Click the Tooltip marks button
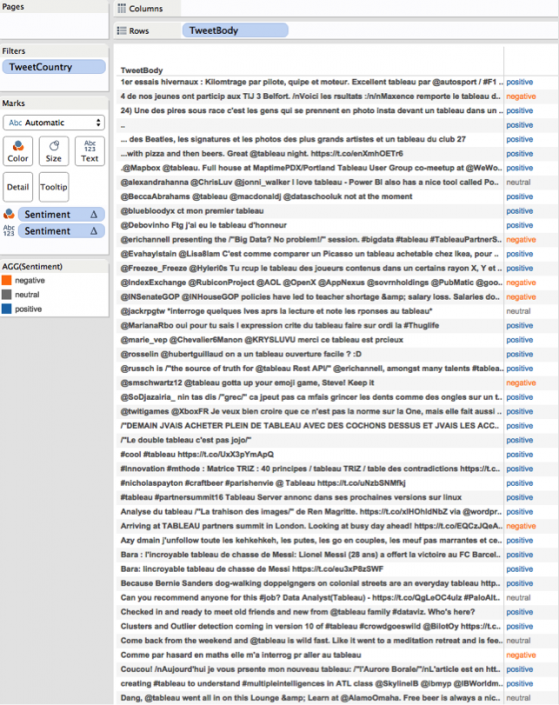The image size is (559, 705). pos(54,187)
